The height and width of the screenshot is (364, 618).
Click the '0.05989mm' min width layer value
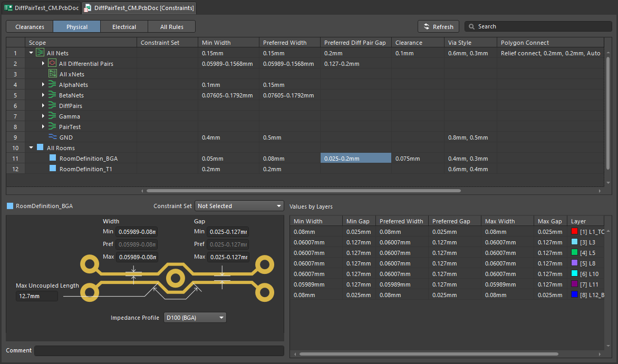(x=316, y=284)
